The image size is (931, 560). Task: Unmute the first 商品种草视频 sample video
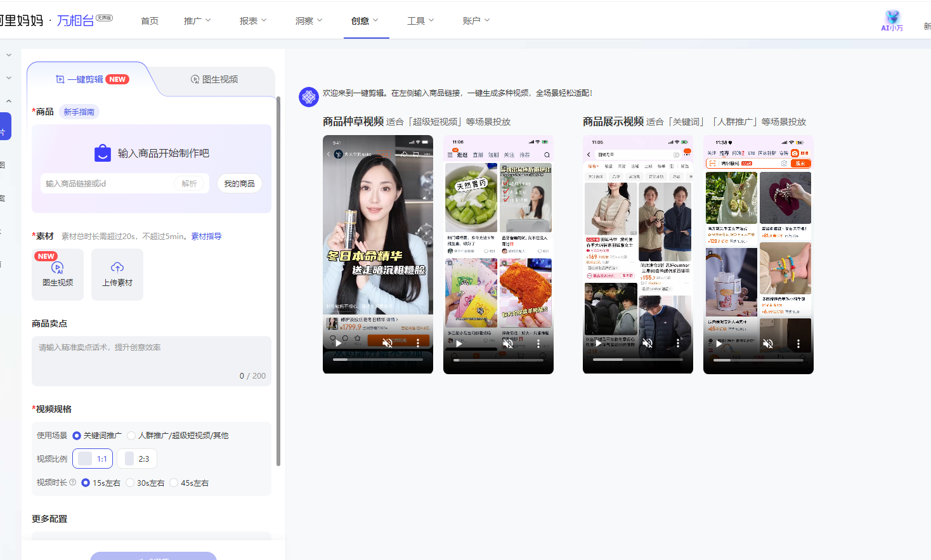387,343
